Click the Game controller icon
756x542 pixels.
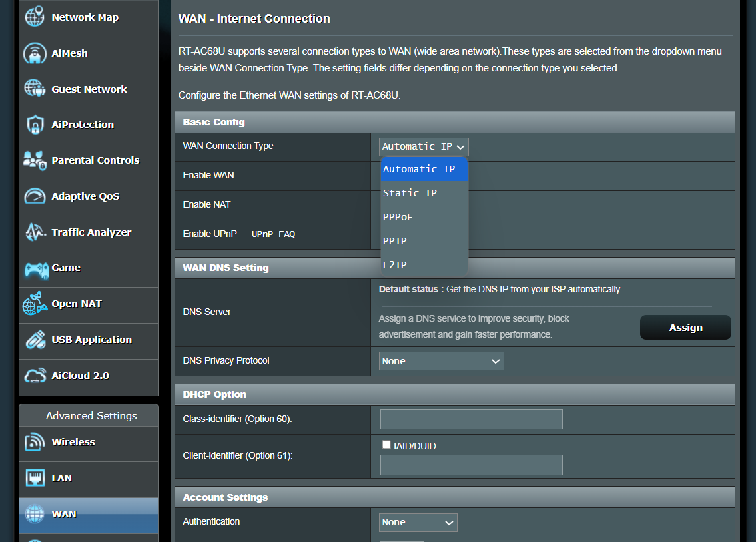pos(37,270)
